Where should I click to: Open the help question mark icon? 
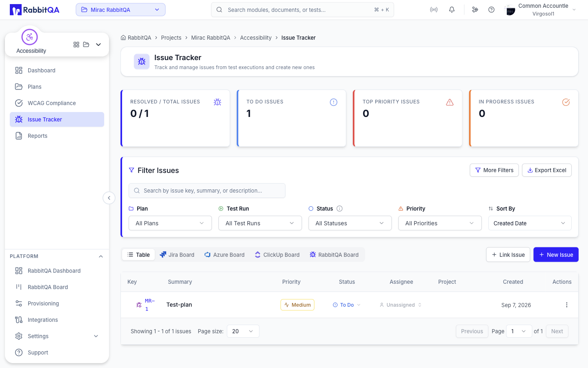(x=491, y=10)
